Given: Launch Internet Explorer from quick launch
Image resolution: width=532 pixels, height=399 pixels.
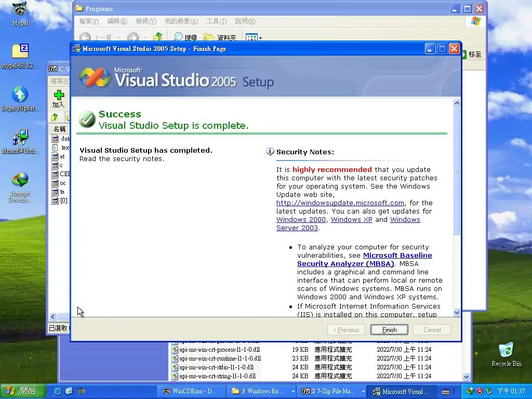Looking at the screenshot, I should point(58,391).
